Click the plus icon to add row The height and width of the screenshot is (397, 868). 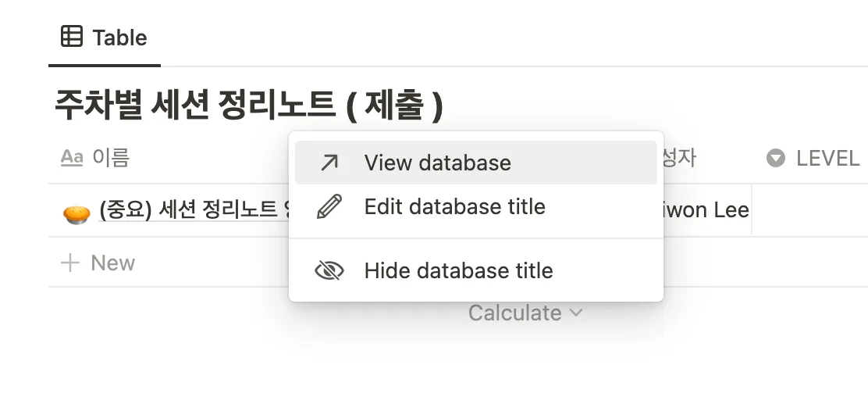(70, 263)
